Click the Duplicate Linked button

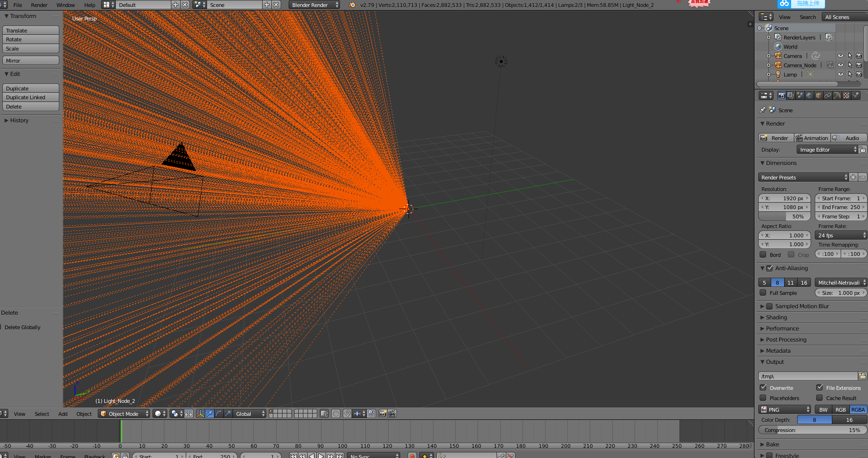31,97
